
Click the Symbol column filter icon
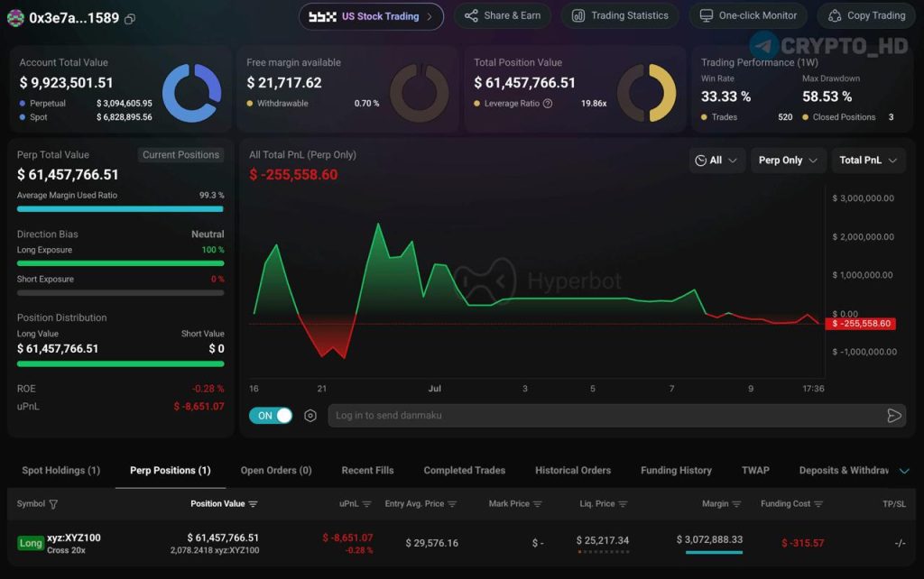53,504
